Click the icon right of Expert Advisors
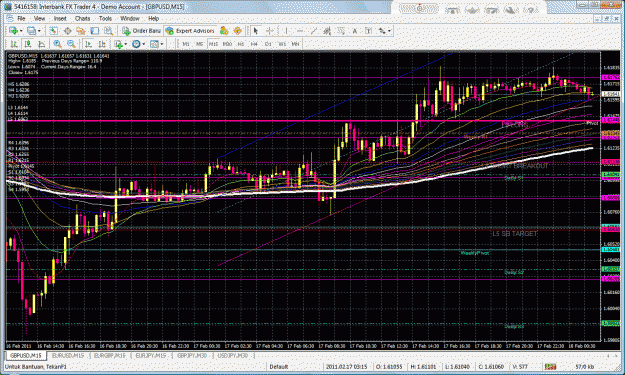Image resolution: width=625 pixels, height=375 pixels. (224, 31)
